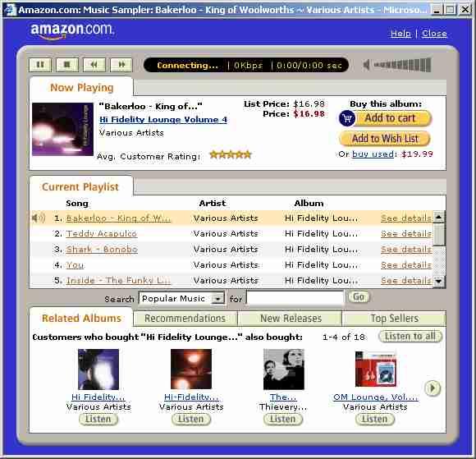
Task: Adjust the volume level bars
Action: pyautogui.click(x=402, y=65)
